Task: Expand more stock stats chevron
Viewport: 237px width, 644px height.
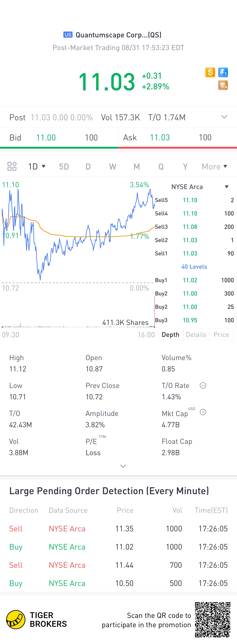Action: click(x=123, y=466)
